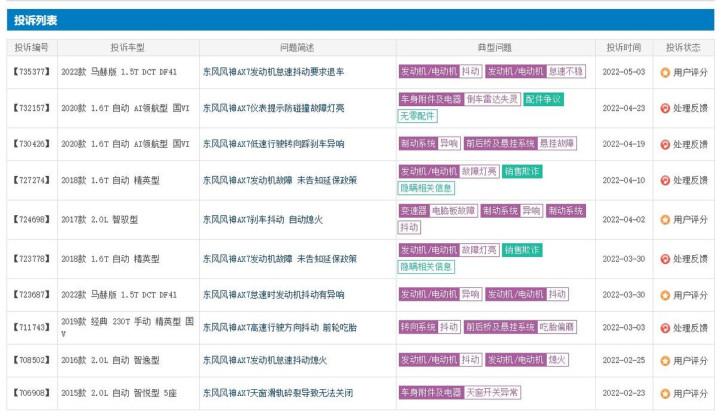This screenshot has height=418, width=719.
Task: Click the 用户评分 star icon for complaint 723687
Action: point(665,295)
